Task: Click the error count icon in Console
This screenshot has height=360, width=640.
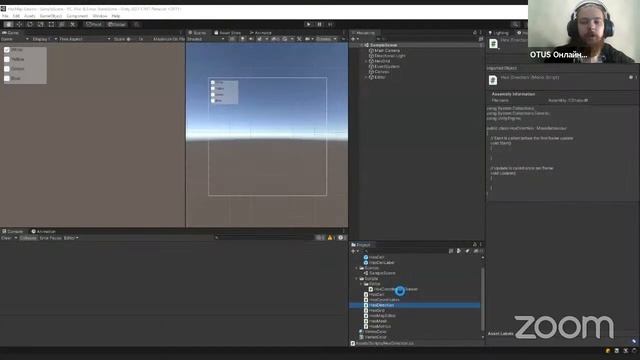Action: click(341, 238)
